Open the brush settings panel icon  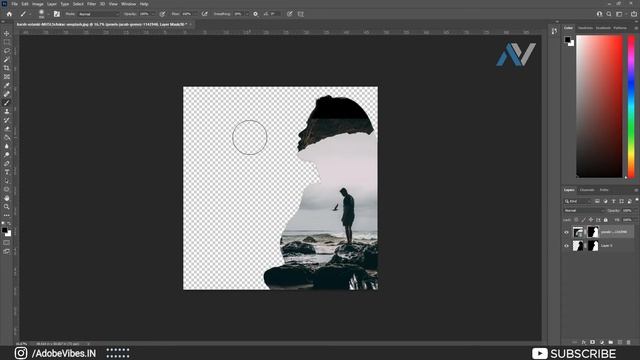point(57,14)
